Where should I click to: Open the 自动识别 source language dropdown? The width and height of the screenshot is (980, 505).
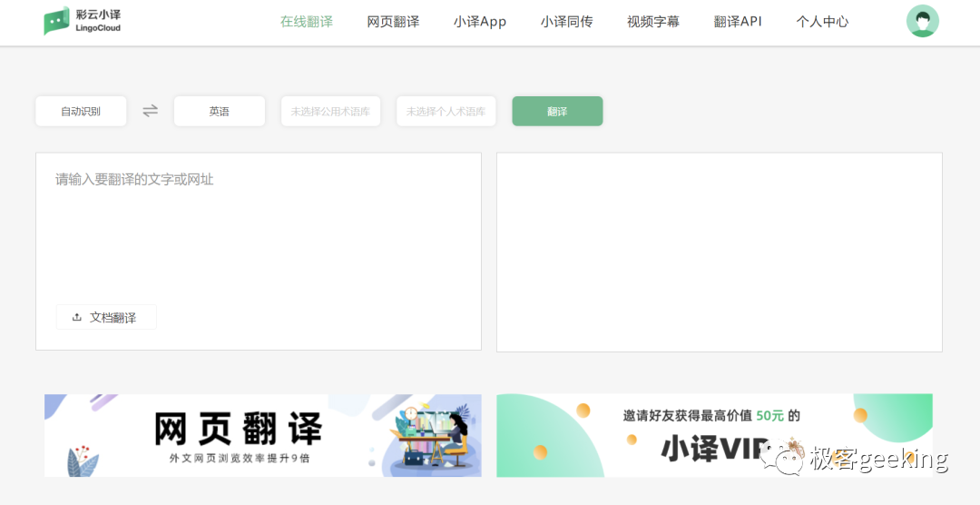tap(81, 112)
